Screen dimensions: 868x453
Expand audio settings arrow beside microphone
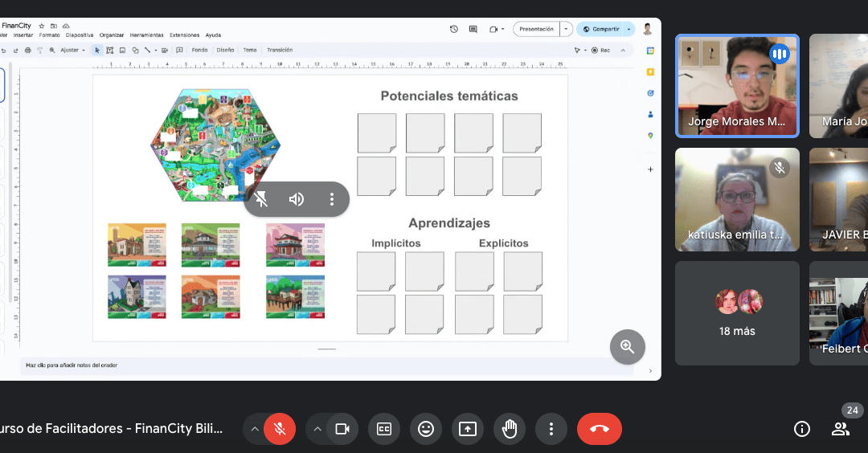pyautogui.click(x=255, y=429)
